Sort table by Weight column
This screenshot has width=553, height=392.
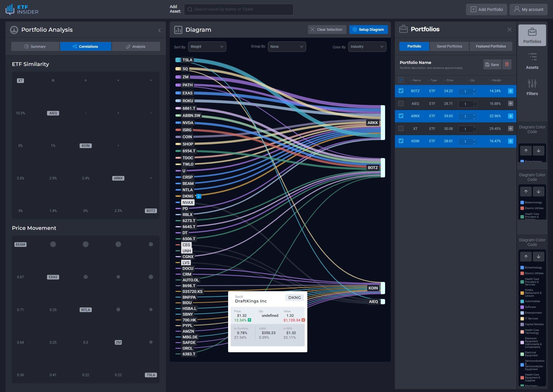pos(495,80)
